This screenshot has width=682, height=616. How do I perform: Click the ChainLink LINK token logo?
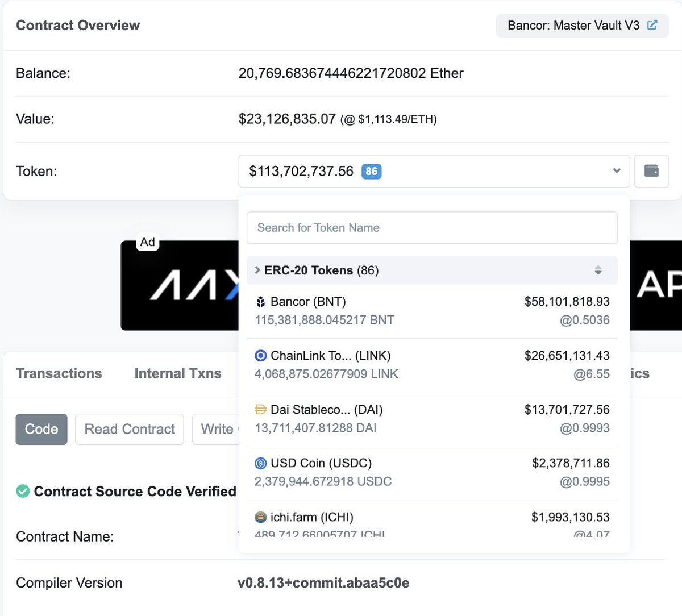[261, 356]
